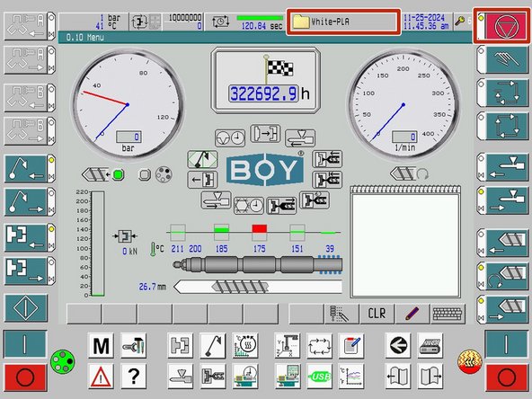Open help with the question mark button
The height and width of the screenshot is (399, 532).
tap(133, 376)
